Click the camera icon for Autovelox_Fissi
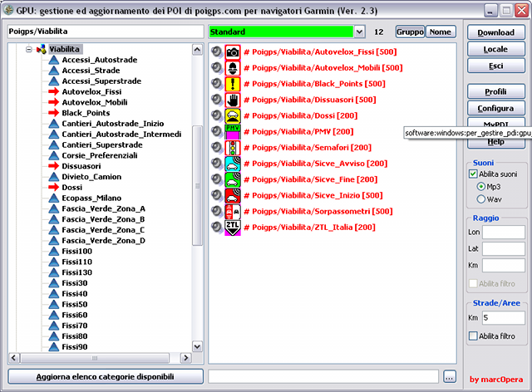 point(233,52)
